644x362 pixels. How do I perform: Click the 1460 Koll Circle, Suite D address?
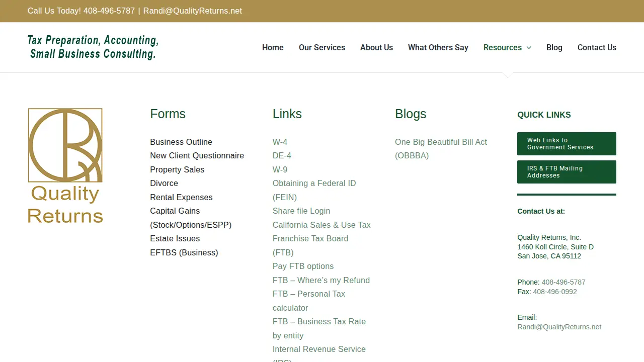pos(555,247)
